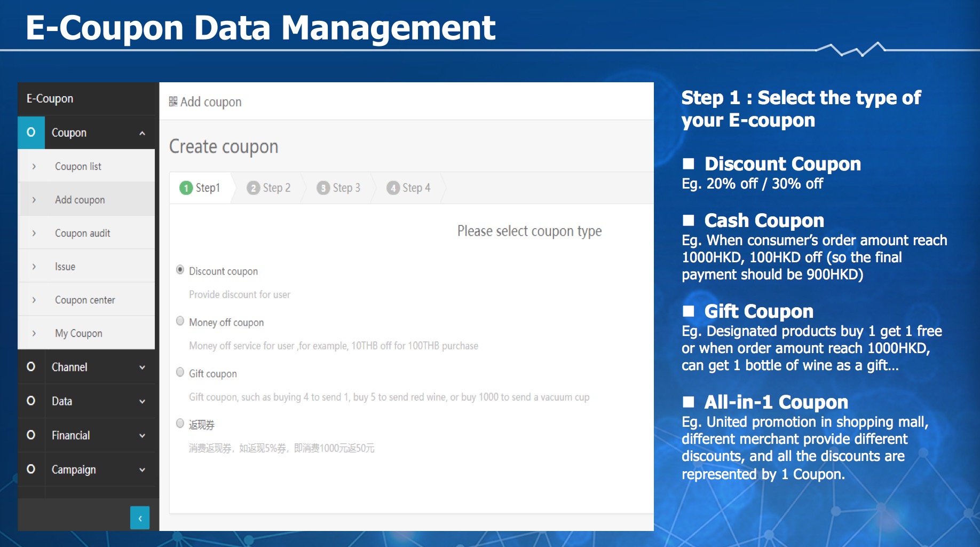
Task: Click the arrow icon beside Coupon list
Action: coord(34,167)
